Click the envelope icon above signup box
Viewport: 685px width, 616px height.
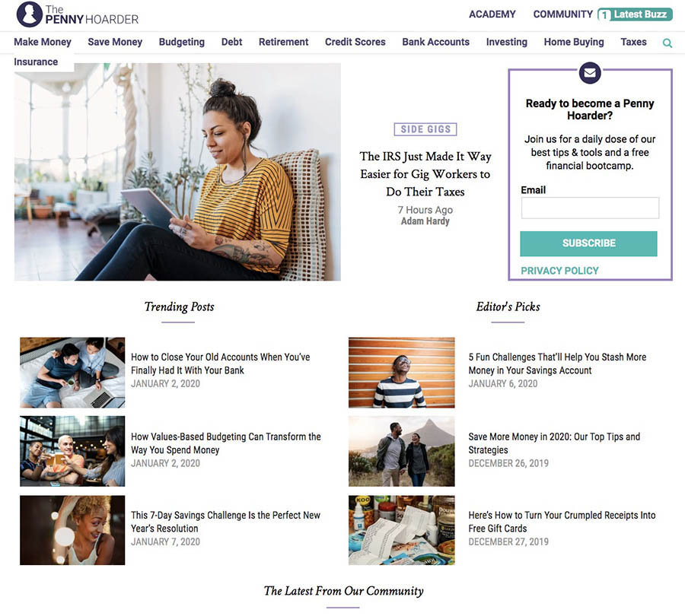590,72
